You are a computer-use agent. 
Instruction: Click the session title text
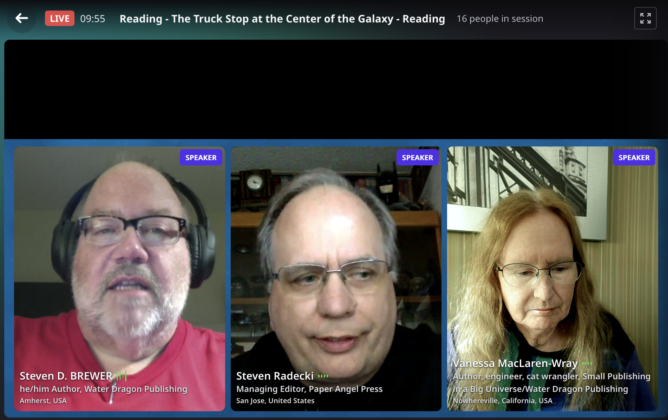pyautogui.click(x=282, y=19)
